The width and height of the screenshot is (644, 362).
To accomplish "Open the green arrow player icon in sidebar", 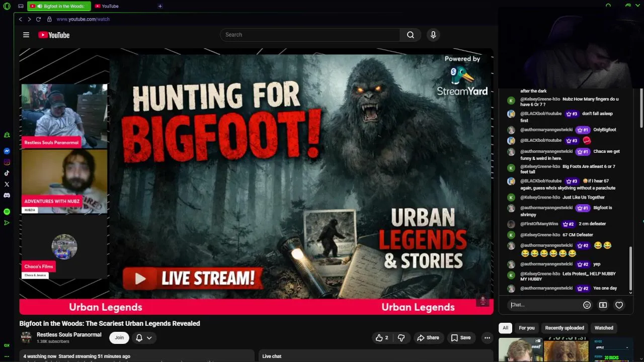I will [x=7, y=223].
